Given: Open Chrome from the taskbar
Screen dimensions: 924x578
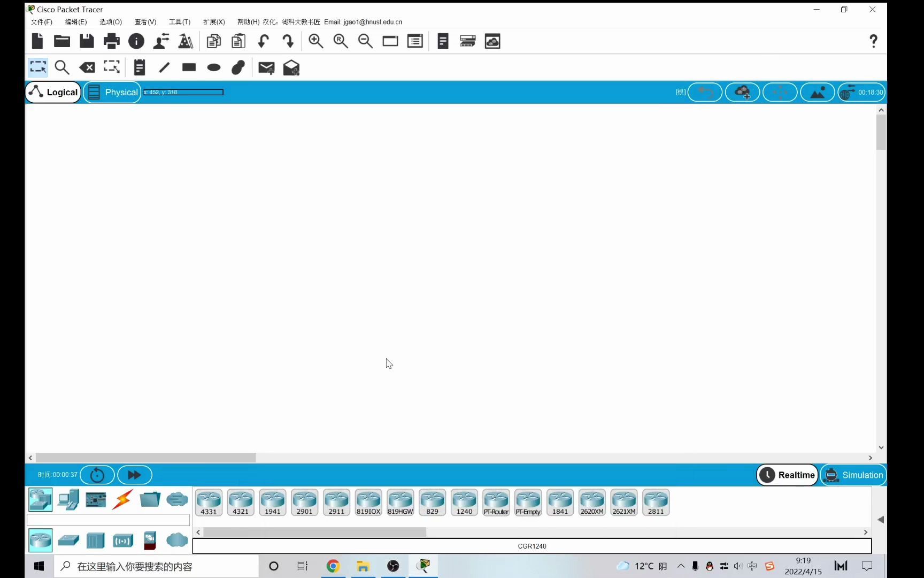Looking at the screenshot, I should pyautogui.click(x=333, y=566).
